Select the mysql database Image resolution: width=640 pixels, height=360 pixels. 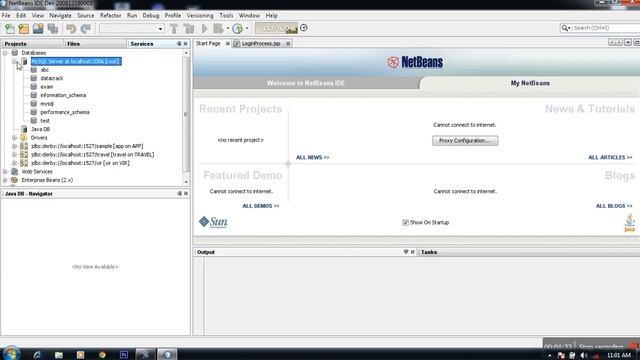(x=47, y=104)
